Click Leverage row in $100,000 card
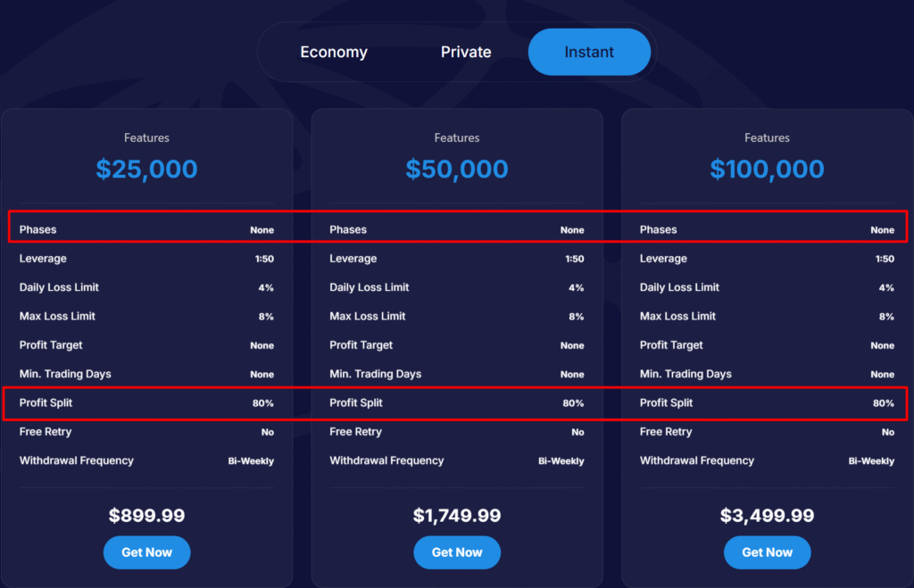Screen dimensions: 914x588 (767, 258)
